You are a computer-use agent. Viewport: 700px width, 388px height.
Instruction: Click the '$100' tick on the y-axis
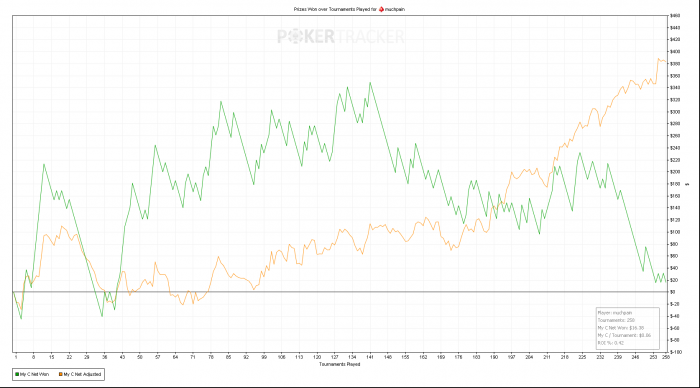[x=675, y=232]
